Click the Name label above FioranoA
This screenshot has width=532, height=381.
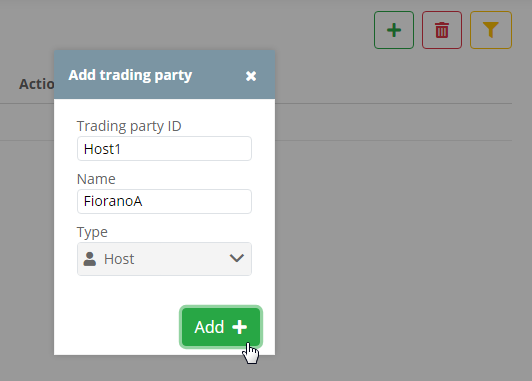[x=96, y=179]
